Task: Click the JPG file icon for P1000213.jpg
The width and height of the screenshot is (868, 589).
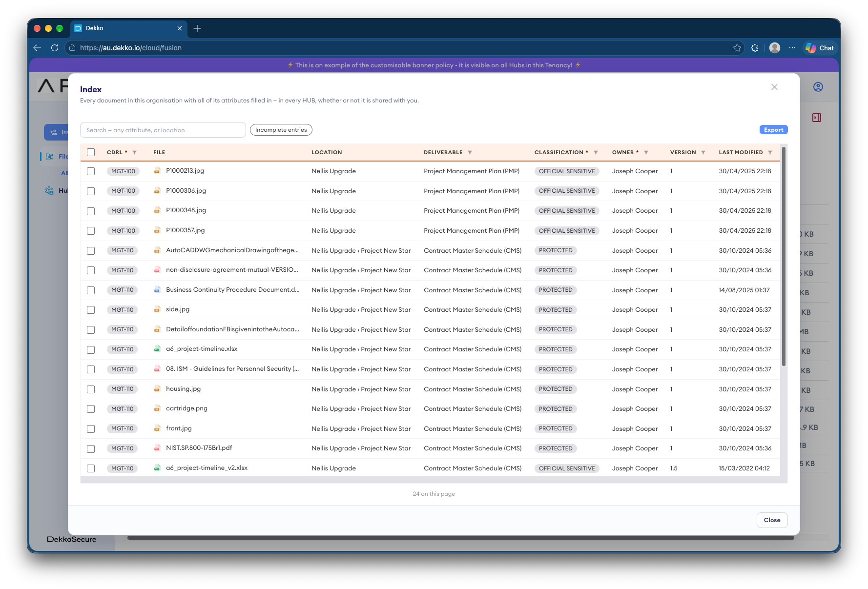Action: click(157, 171)
